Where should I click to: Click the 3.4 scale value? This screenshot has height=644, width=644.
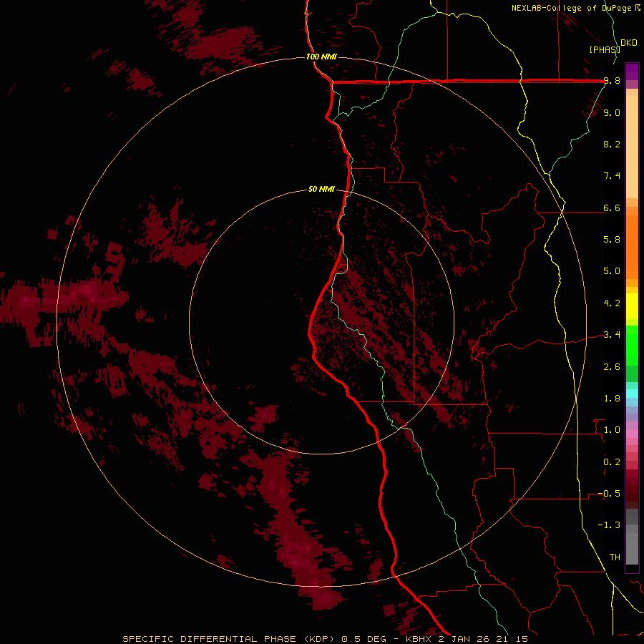click(x=612, y=335)
